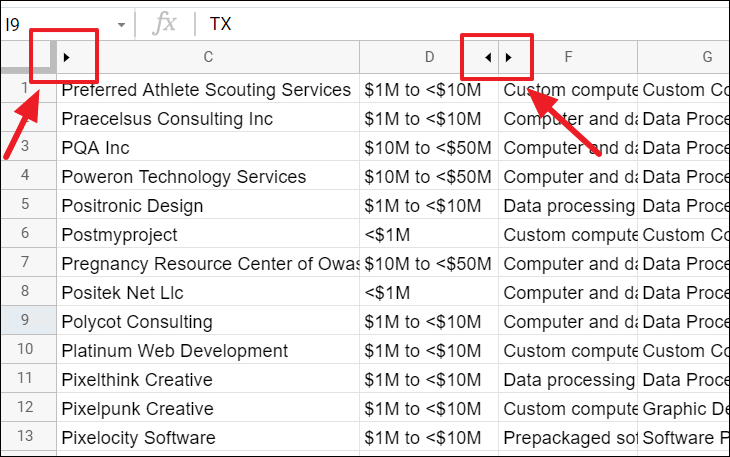Select cell Pixelocity Software
Viewport: 730px width, 457px height.
tap(208, 437)
